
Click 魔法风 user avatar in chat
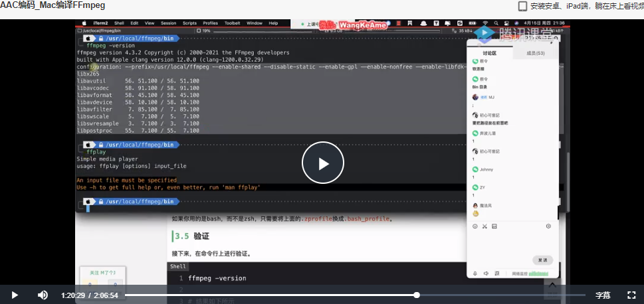476,206
